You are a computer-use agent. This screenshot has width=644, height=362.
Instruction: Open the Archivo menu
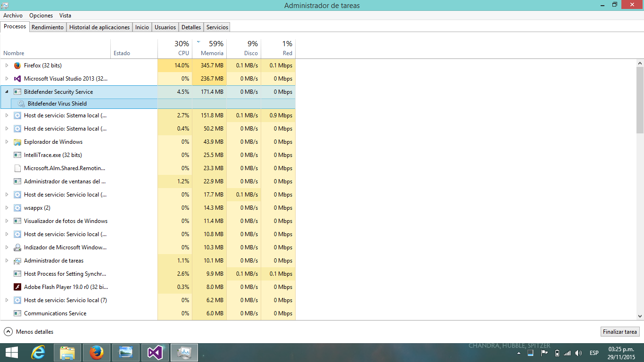13,16
